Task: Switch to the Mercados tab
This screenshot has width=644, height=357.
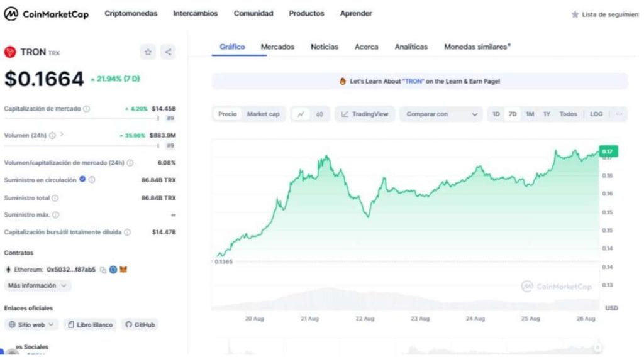Action: (x=277, y=47)
